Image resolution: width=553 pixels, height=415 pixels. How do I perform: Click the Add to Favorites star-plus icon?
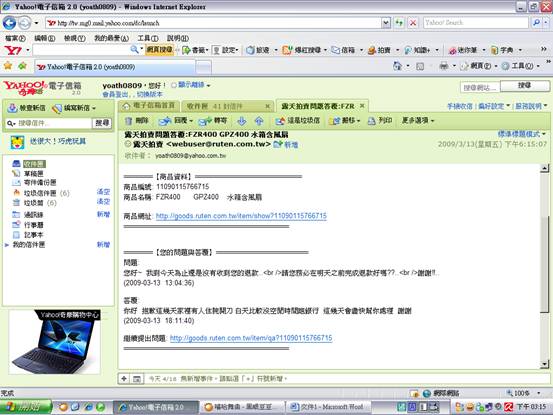coord(23,66)
